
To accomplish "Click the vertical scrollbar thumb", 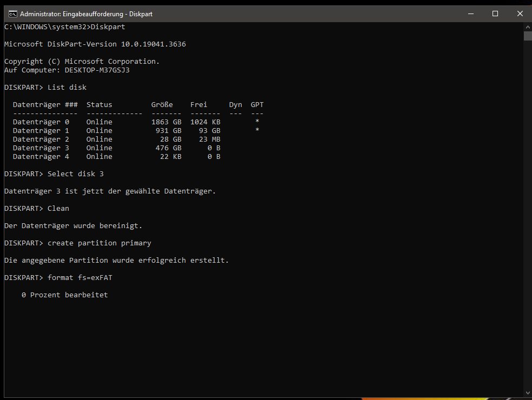I will click(x=528, y=36).
